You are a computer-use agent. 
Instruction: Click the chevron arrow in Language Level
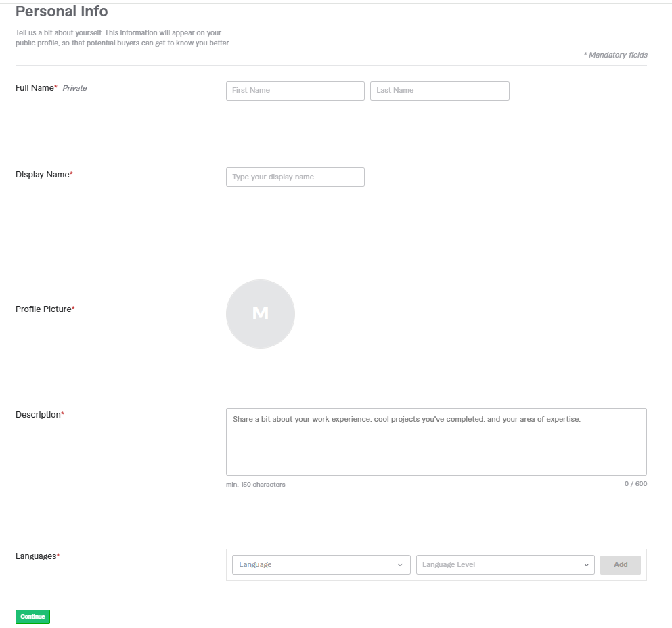pos(585,565)
